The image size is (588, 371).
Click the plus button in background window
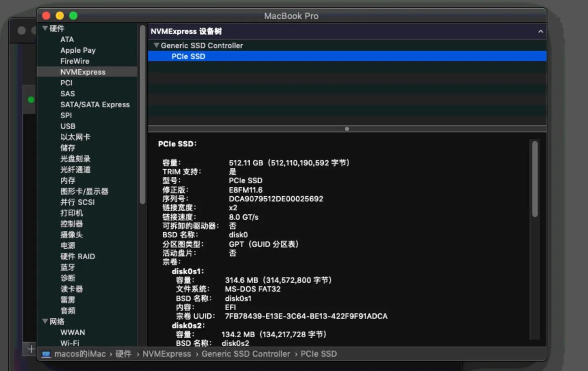click(x=31, y=349)
